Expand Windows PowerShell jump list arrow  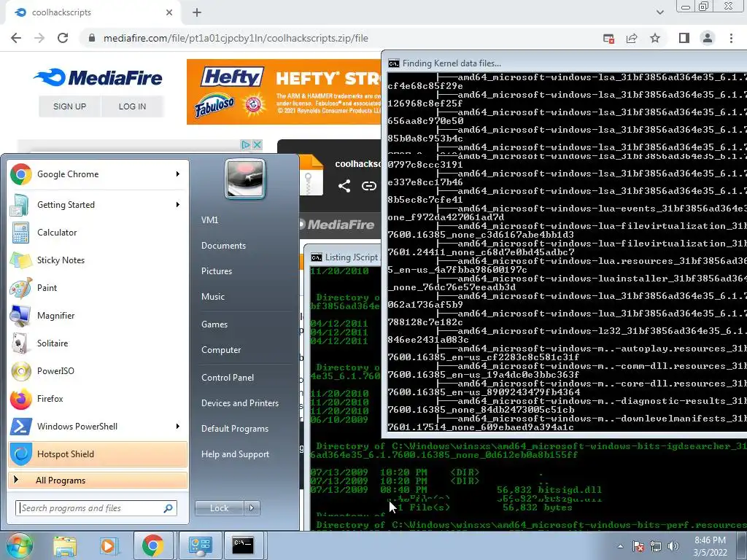coord(178,426)
